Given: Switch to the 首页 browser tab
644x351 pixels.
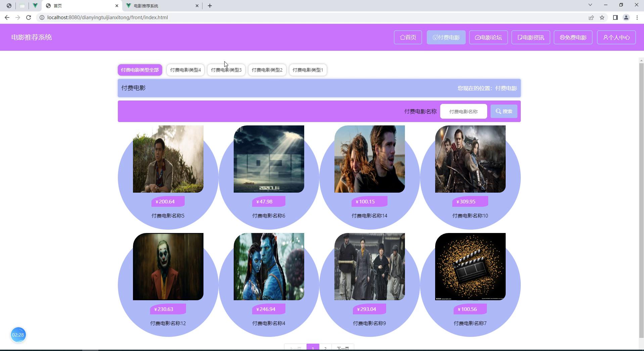Looking at the screenshot, I should click(82, 6).
